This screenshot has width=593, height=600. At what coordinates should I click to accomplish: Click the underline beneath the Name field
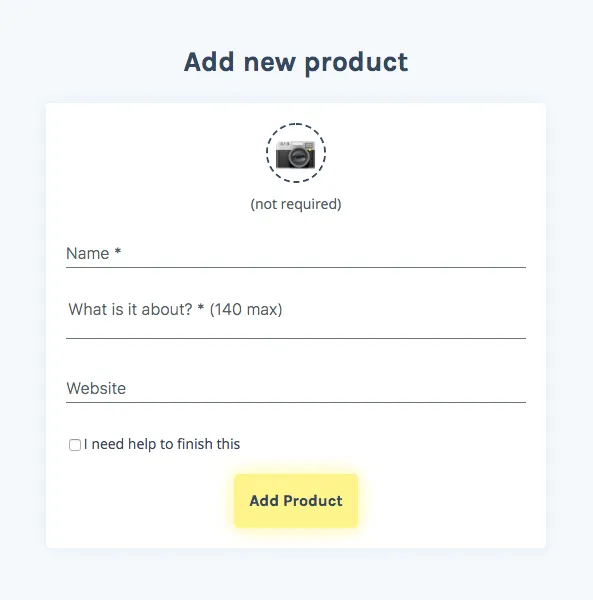tap(296, 267)
